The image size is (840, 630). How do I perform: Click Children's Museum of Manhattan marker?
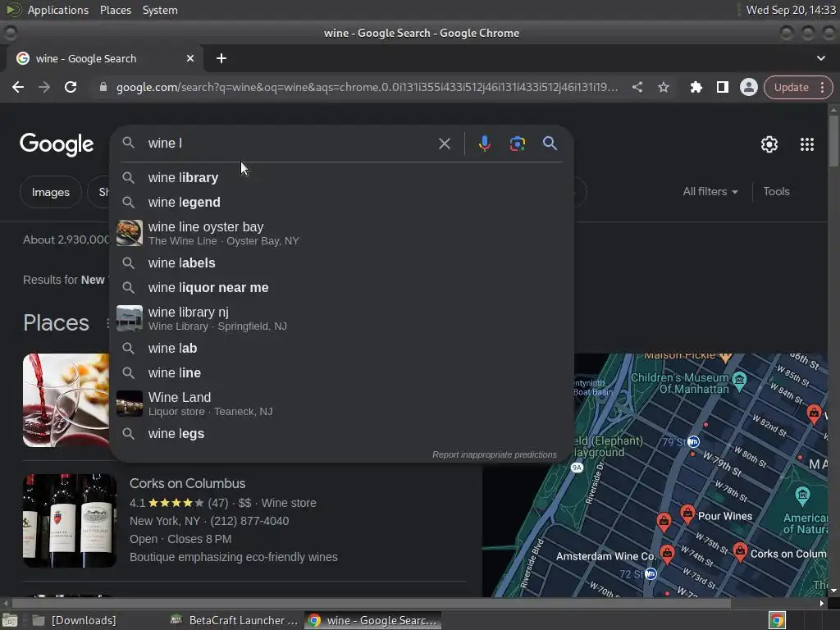[739, 380]
